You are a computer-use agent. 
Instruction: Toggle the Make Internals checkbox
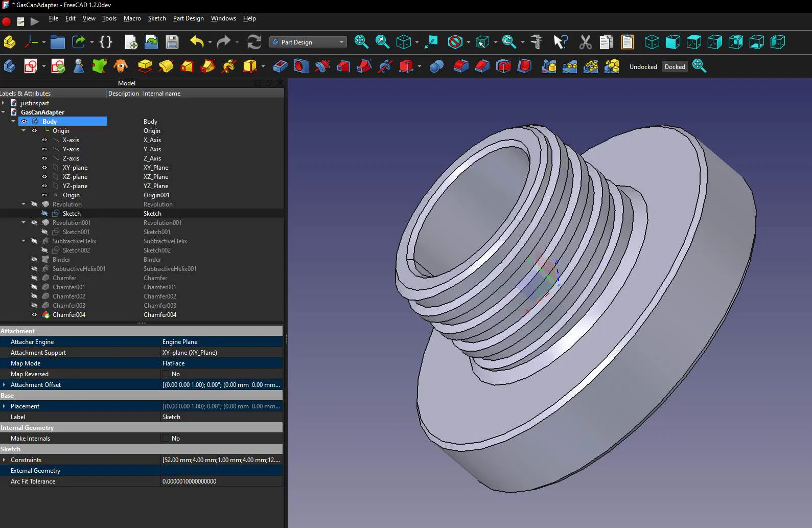166,439
